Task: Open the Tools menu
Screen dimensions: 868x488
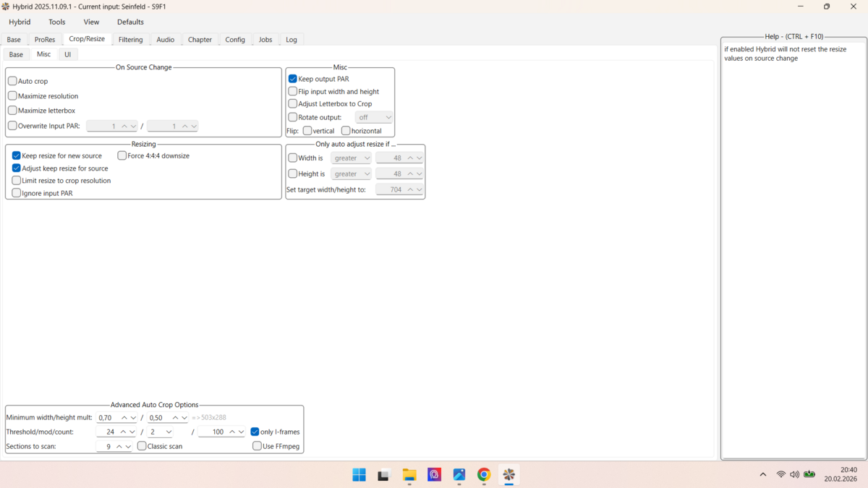Action: coord(56,22)
